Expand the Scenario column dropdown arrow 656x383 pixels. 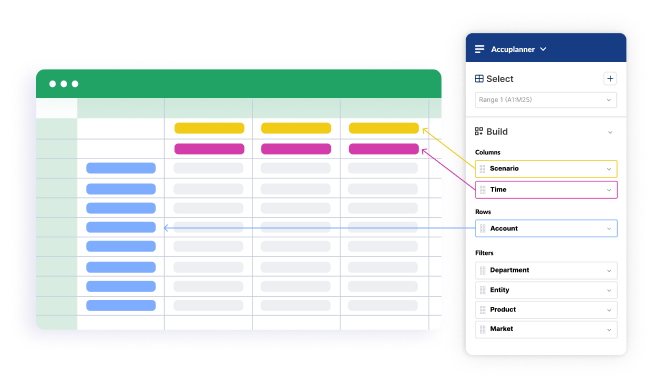(x=609, y=169)
